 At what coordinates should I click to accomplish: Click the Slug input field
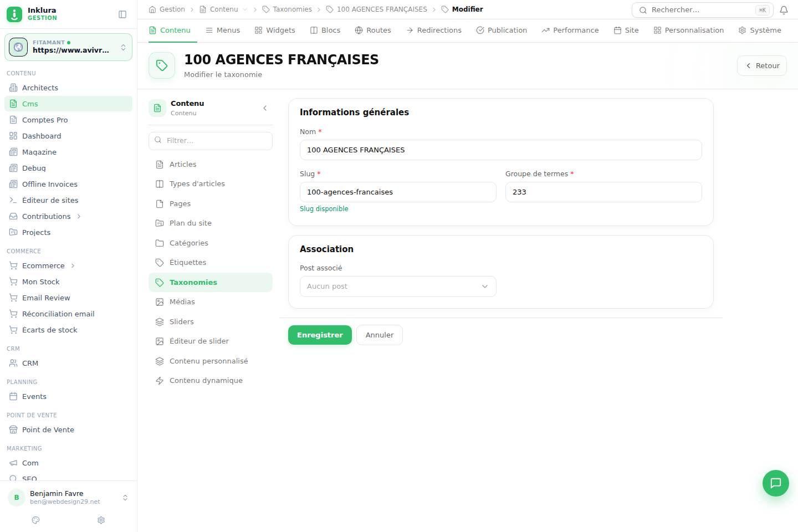[398, 192]
